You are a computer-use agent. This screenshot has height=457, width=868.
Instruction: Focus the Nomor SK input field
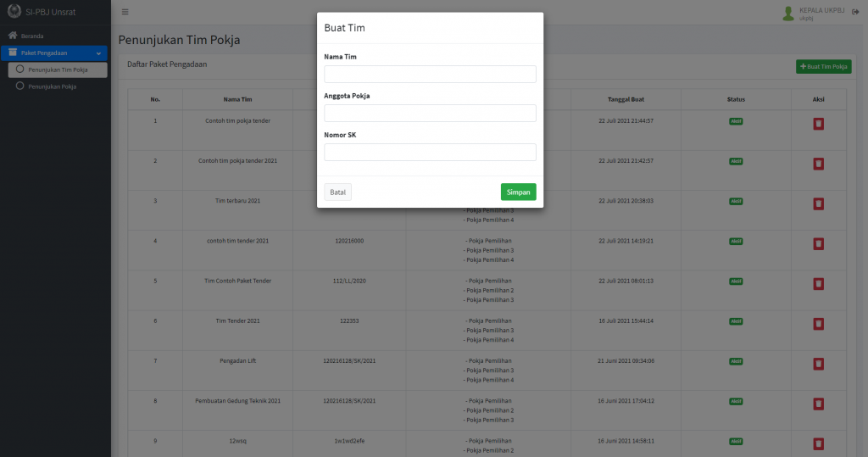[430, 152]
